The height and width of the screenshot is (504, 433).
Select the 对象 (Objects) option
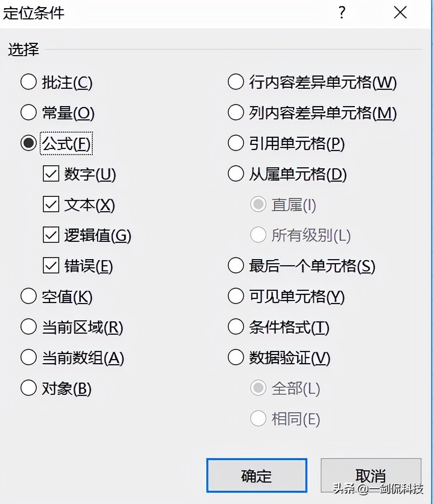tap(29, 388)
